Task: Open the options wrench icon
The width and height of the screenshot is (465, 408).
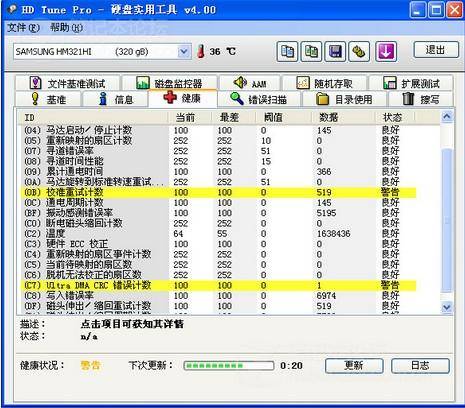Action: click(x=359, y=52)
